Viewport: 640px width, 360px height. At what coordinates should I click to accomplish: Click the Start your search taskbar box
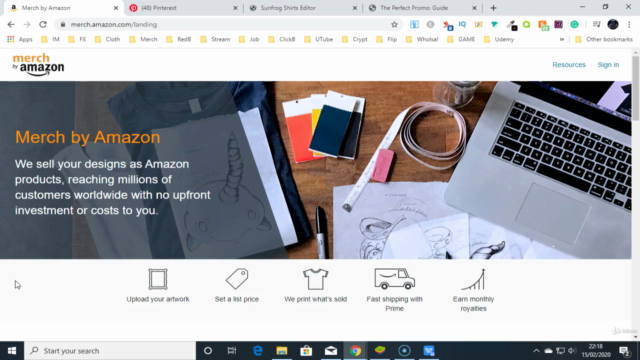point(110,351)
